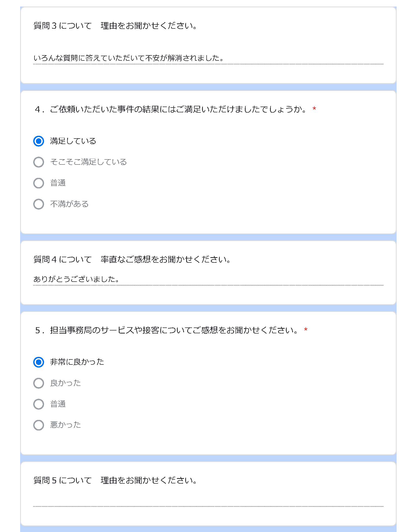This screenshot has width=416, height=532.
Task: Pick the 不満がある radio option
Action: [x=39, y=204]
